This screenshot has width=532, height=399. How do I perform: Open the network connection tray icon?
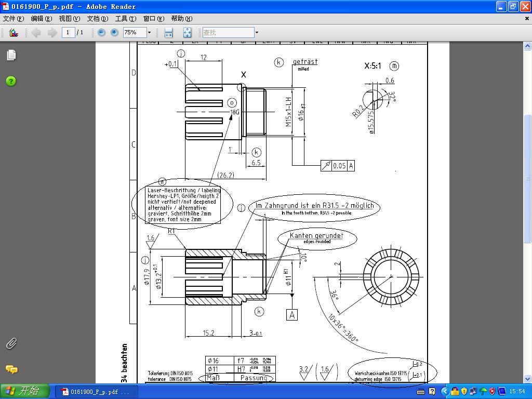473,392
